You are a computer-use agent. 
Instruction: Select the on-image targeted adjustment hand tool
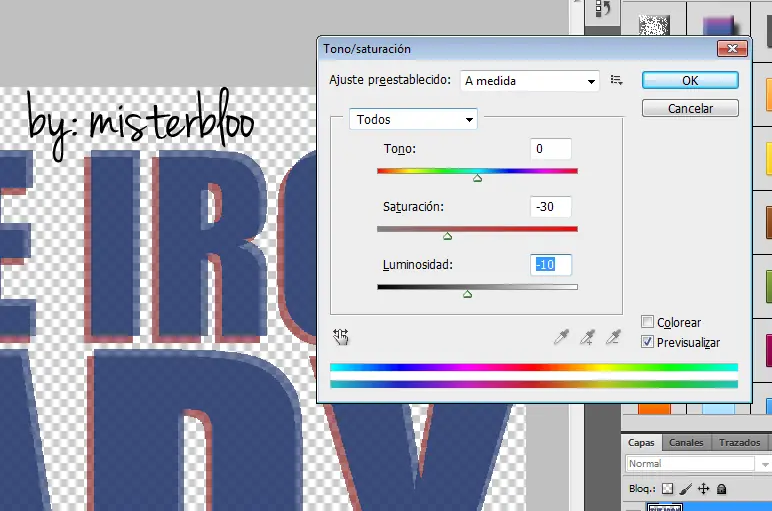340,337
